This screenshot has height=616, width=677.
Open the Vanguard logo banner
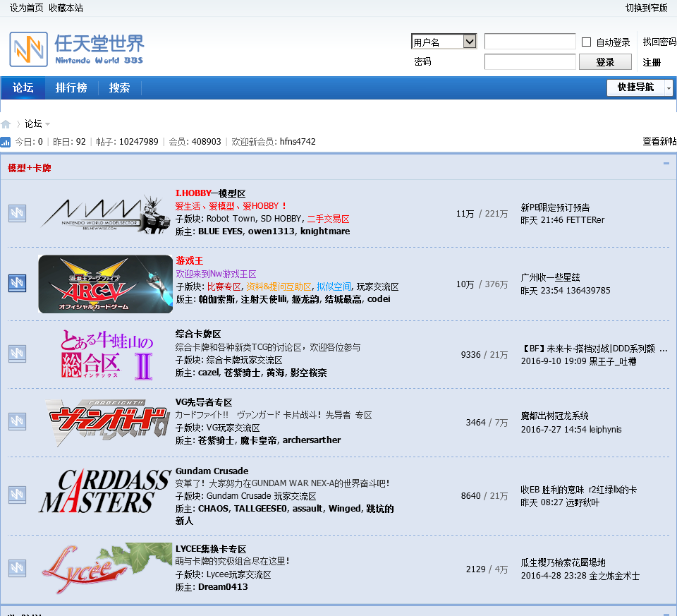coord(107,422)
